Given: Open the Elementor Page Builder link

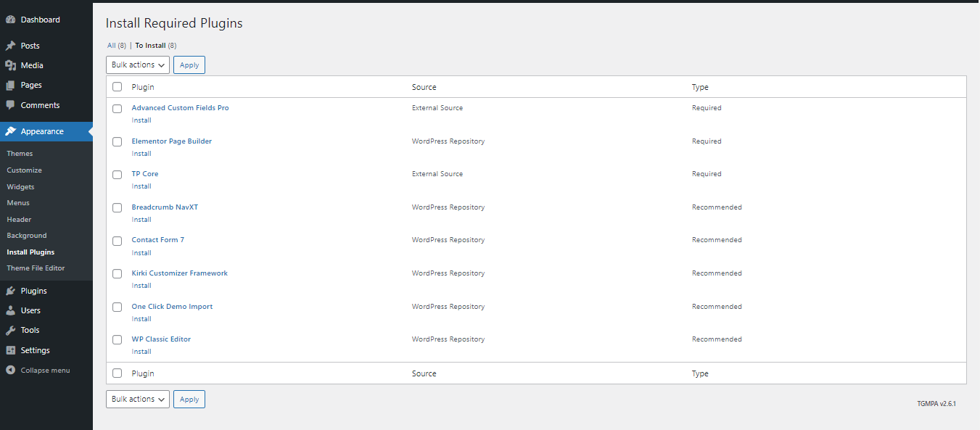Looking at the screenshot, I should coord(172,141).
